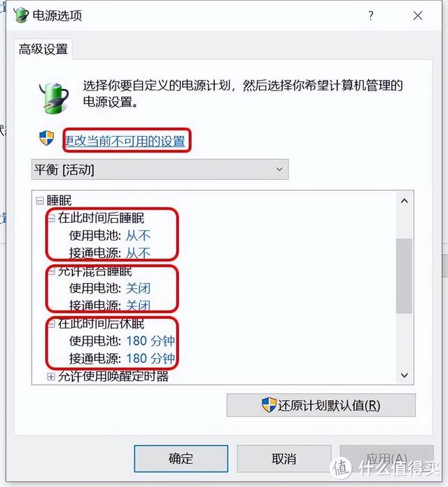
Task: Select the 高级设置 tab
Action: (43, 49)
